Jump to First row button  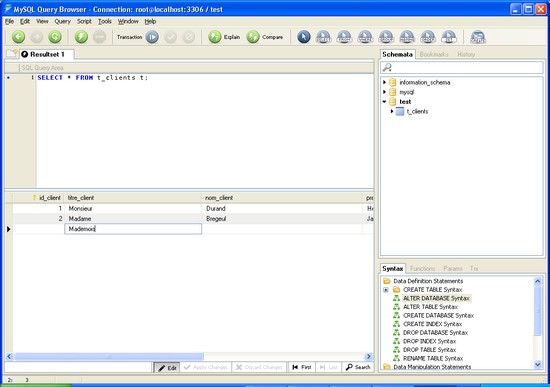302,367
